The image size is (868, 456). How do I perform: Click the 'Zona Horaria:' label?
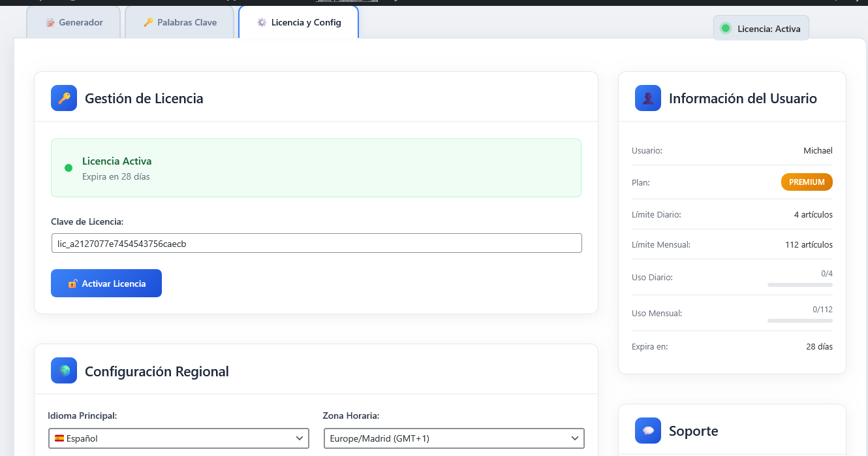click(351, 415)
